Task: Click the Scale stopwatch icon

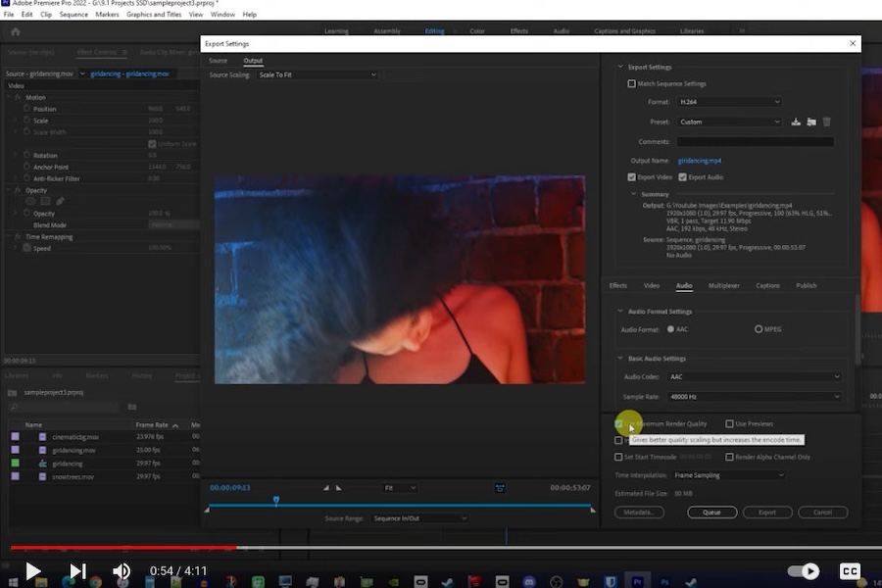Action: pos(26,121)
